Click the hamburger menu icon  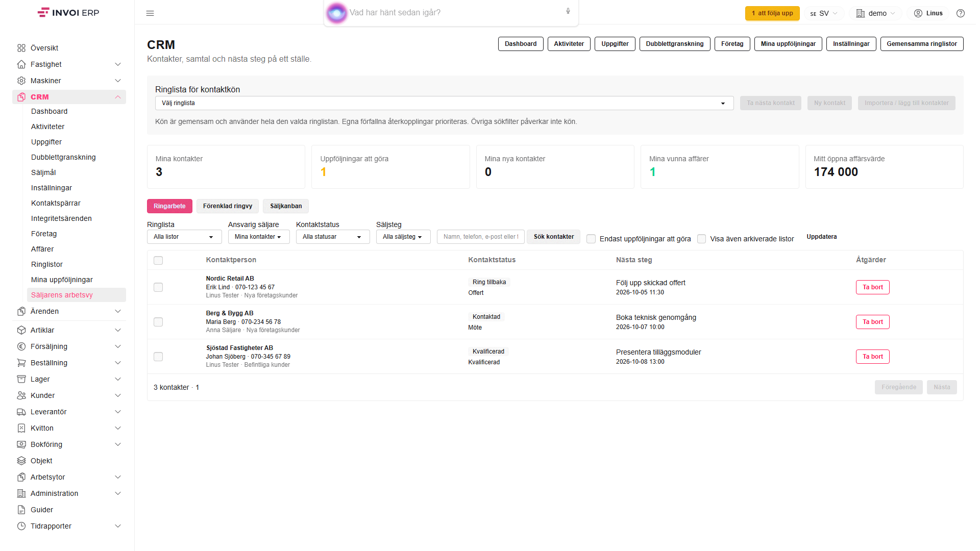[150, 13]
